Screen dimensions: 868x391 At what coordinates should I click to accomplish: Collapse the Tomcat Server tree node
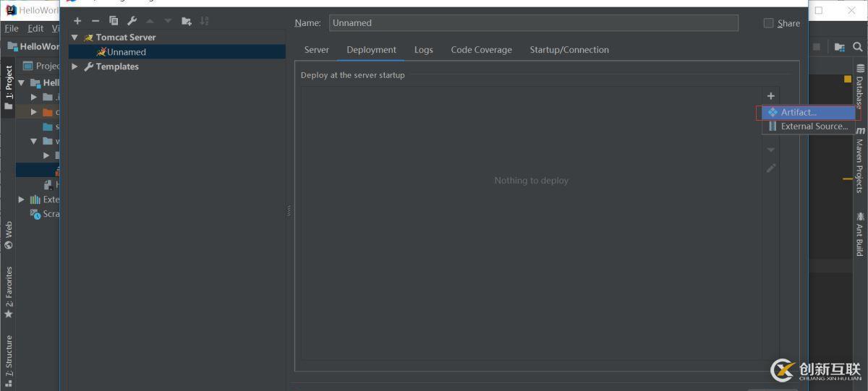(x=75, y=37)
